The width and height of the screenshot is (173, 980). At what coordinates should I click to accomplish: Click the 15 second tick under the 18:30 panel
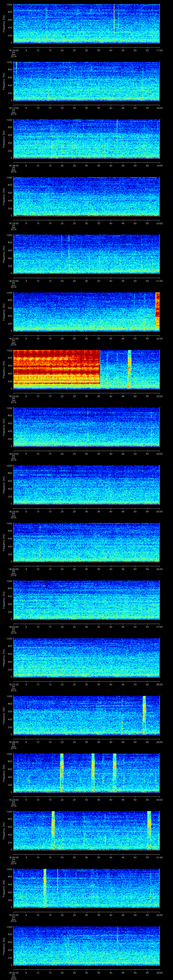tap(50, 858)
